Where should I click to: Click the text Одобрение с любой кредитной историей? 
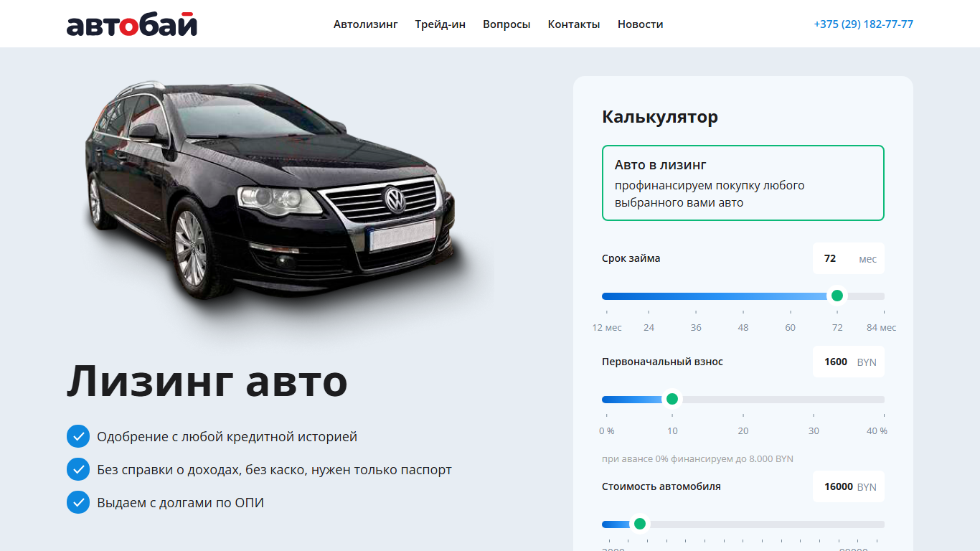[x=227, y=437]
